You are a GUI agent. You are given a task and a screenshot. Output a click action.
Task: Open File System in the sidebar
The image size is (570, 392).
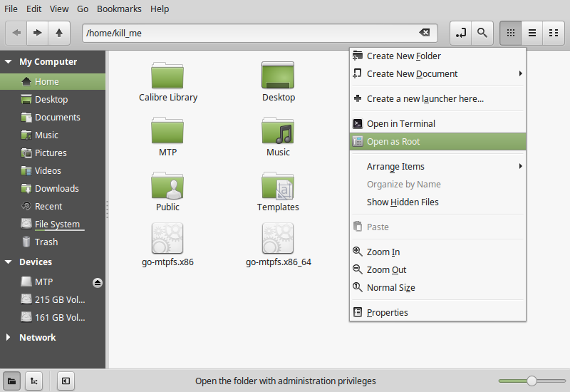[53, 225]
